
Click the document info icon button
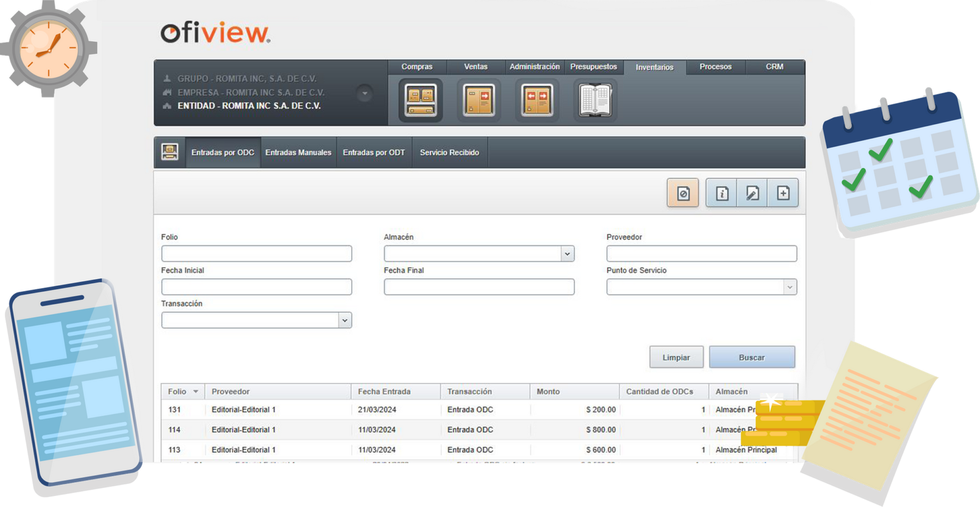coord(722,194)
